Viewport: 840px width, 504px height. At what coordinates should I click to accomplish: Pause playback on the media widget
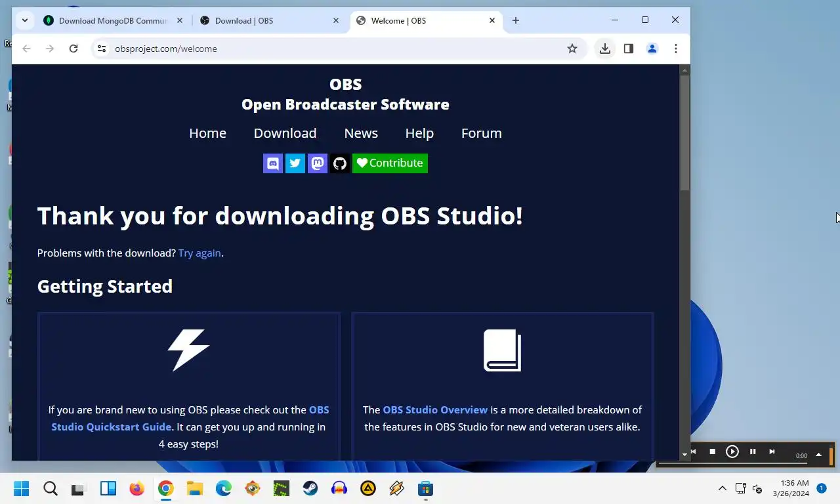753,451
